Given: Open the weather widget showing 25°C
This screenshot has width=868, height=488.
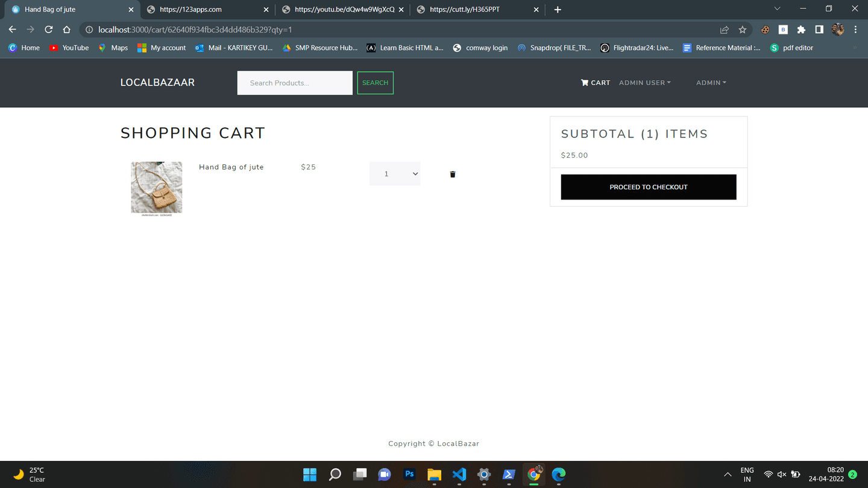Looking at the screenshot, I should 29,475.
